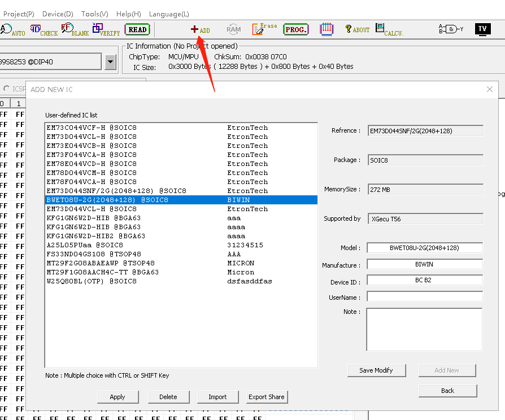The image size is (505, 420).
Task: Close the ADD NEW IC dialog
Action: 490,89
